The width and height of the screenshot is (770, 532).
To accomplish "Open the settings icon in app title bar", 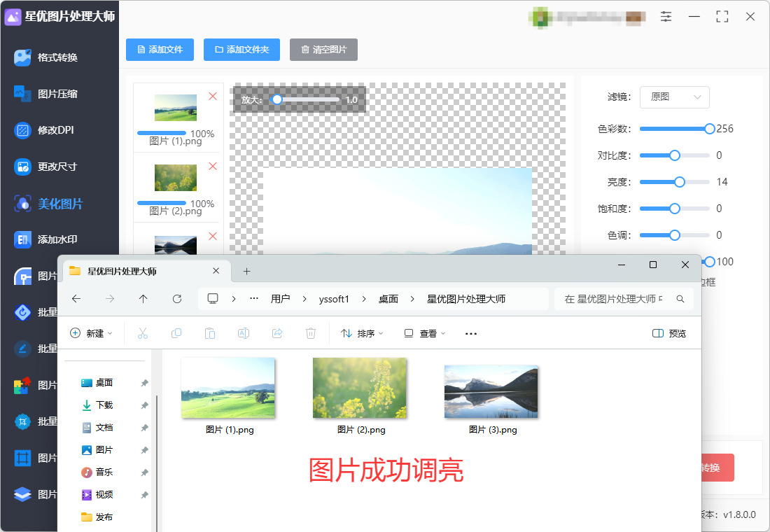I will [666, 17].
